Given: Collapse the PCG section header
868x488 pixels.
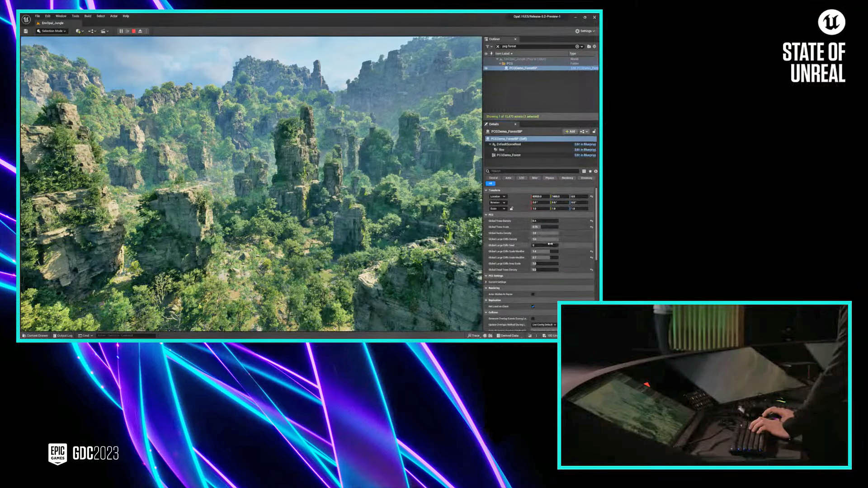Looking at the screenshot, I should [x=486, y=215].
